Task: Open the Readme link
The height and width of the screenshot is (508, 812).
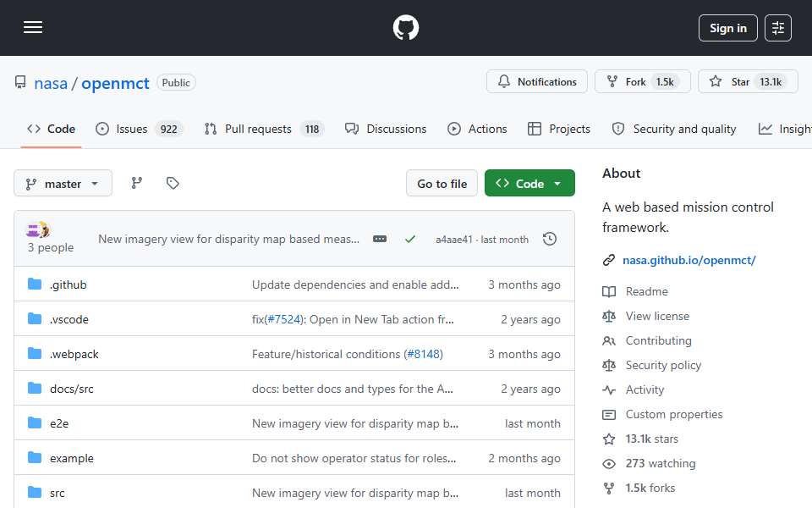Action: pyautogui.click(x=646, y=291)
